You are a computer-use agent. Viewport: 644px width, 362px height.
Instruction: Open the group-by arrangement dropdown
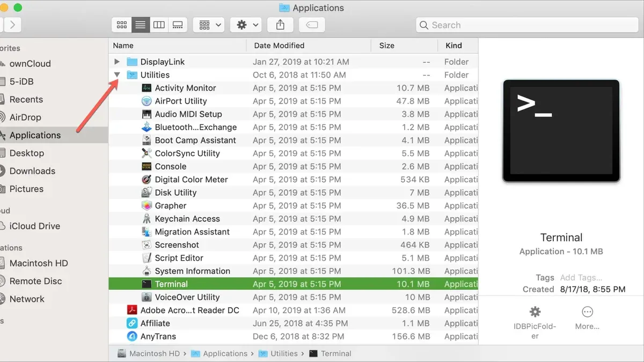click(x=208, y=25)
